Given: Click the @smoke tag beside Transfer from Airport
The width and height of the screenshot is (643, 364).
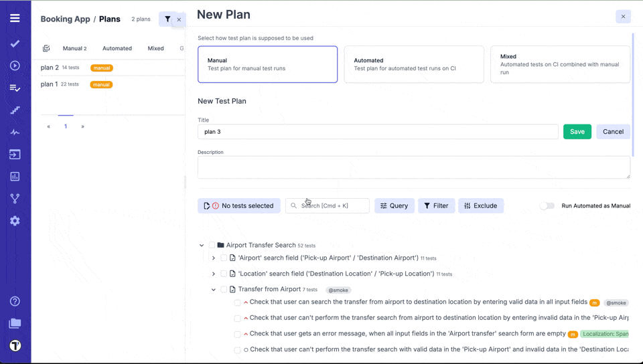Looking at the screenshot, I should [x=338, y=290].
